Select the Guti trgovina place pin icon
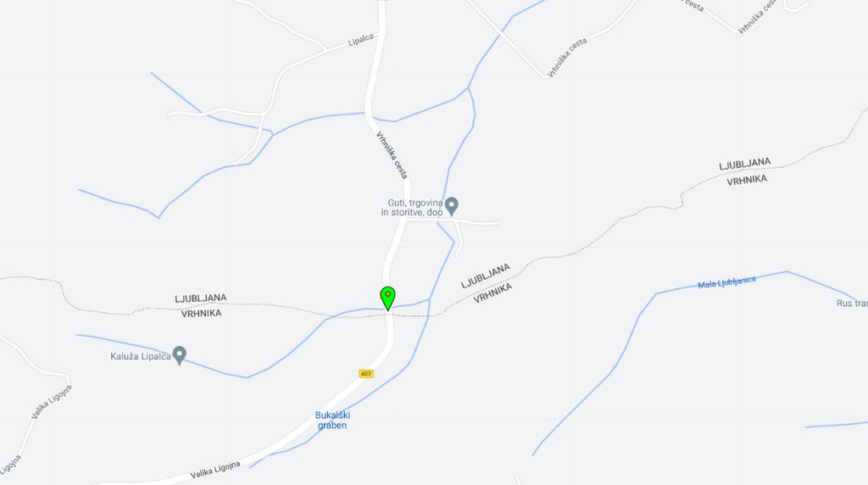Image resolution: width=868 pixels, height=485 pixels. click(452, 207)
